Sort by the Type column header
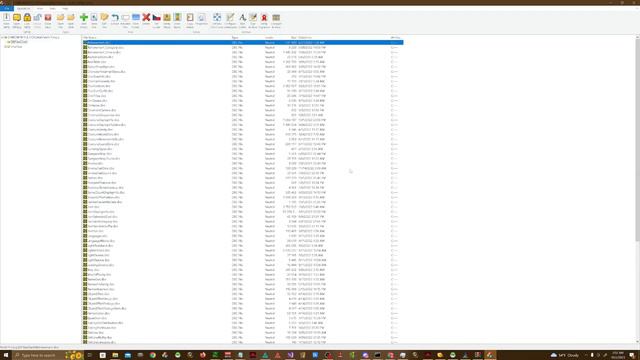The image size is (640, 360). tap(236, 38)
